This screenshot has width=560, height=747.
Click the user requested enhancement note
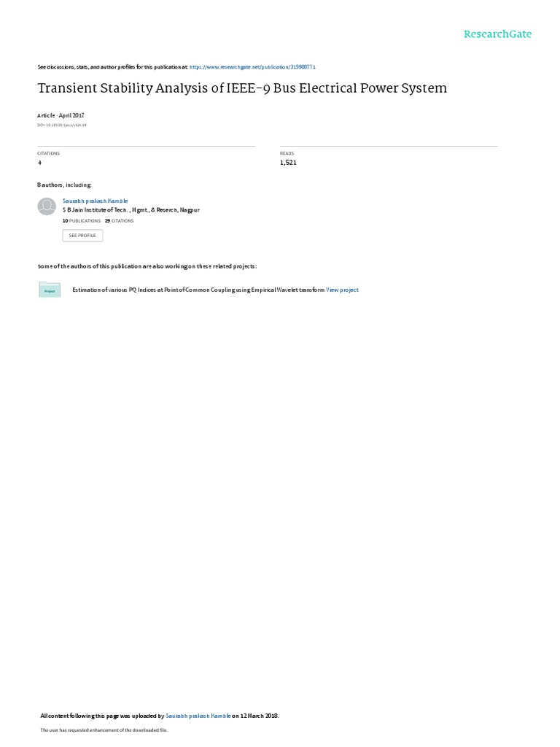tap(104, 729)
